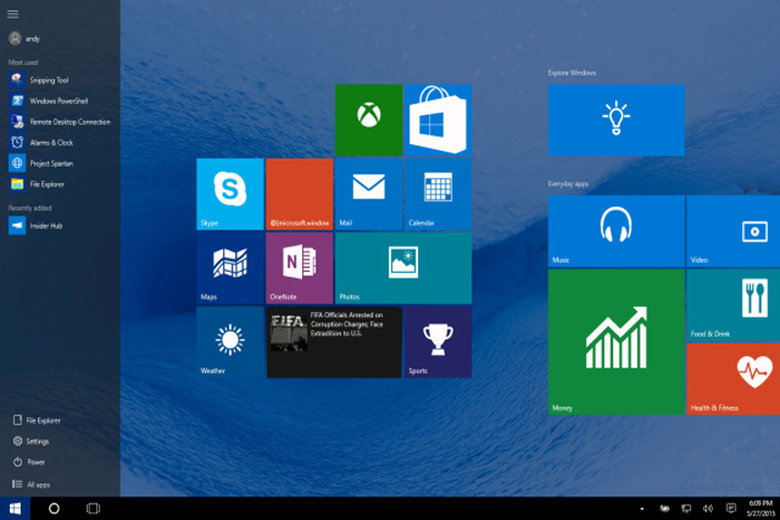780x520 pixels.
Task: Launch the Windows Store tile
Action: [x=438, y=119]
